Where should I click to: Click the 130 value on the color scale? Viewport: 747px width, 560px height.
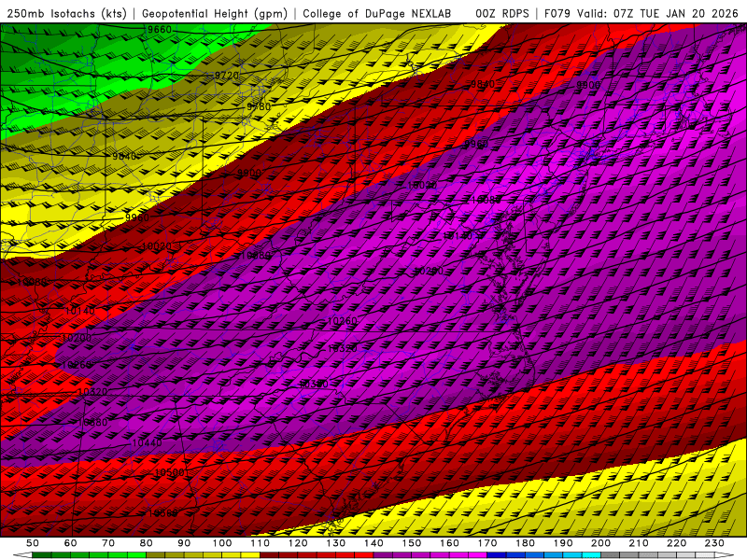[x=336, y=543]
